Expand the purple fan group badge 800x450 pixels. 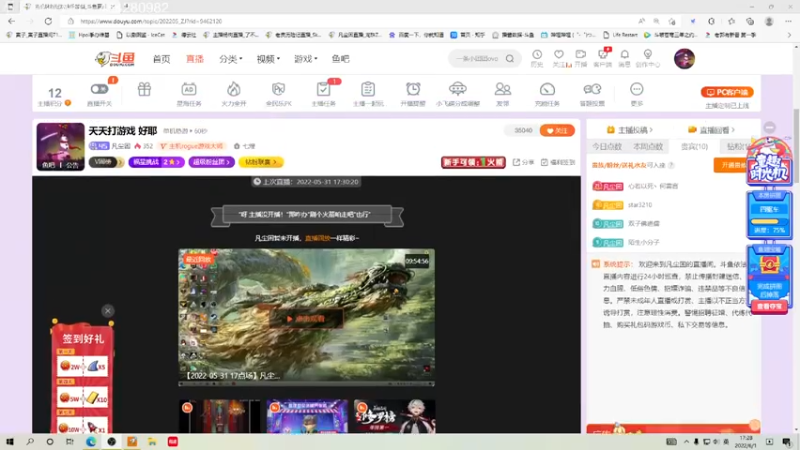click(211, 162)
